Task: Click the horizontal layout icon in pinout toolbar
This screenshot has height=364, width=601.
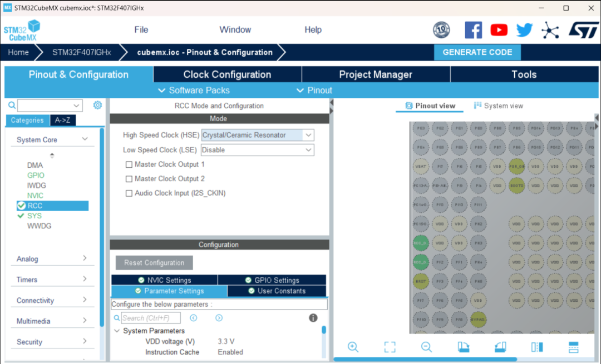Action: [573, 347]
